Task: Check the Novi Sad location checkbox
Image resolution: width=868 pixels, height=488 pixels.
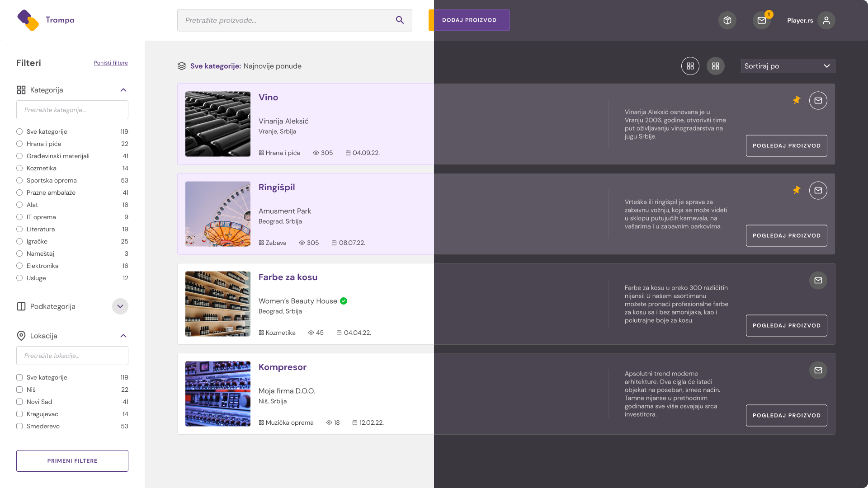Action: pos(19,402)
